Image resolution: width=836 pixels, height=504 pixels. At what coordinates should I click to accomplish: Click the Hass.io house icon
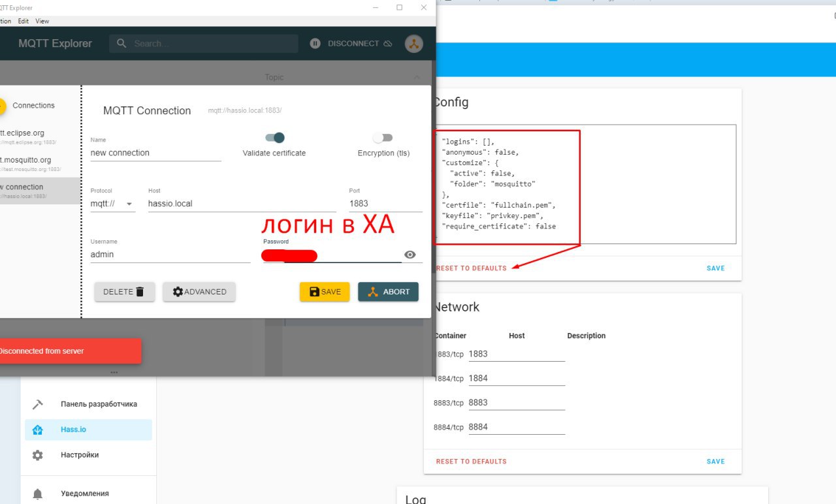pyautogui.click(x=38, y=430)
